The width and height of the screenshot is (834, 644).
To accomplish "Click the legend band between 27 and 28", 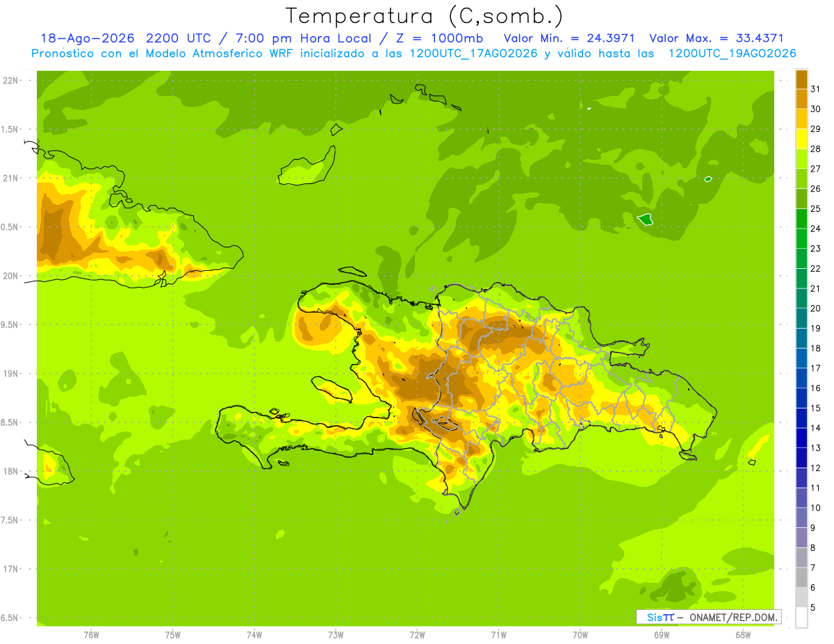I will click(x=801, y=158).
